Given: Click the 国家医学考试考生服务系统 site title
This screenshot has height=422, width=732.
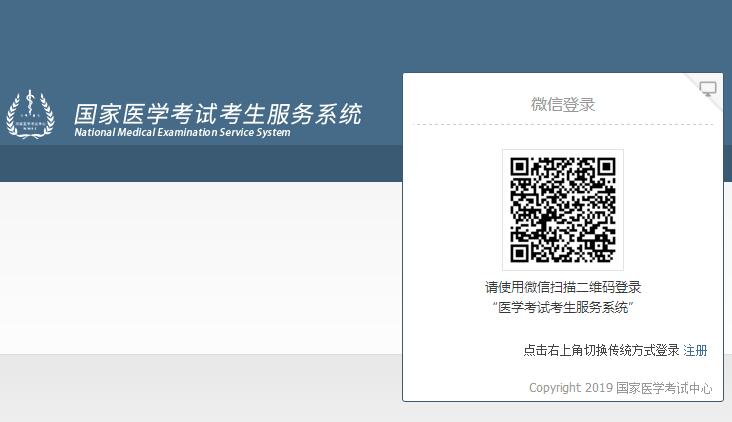Looking at the screenshot, I should tap(218, 112).
